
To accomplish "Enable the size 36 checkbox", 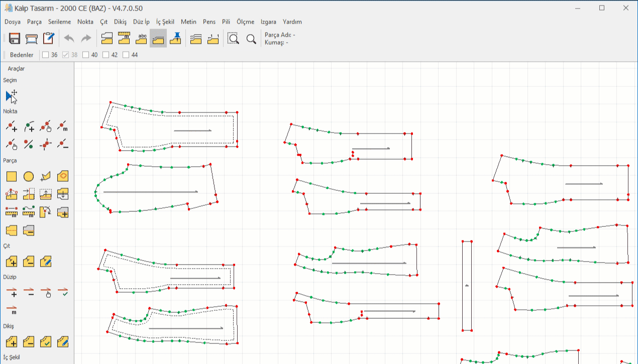I will pyautogui.click(x=46, y=55).
